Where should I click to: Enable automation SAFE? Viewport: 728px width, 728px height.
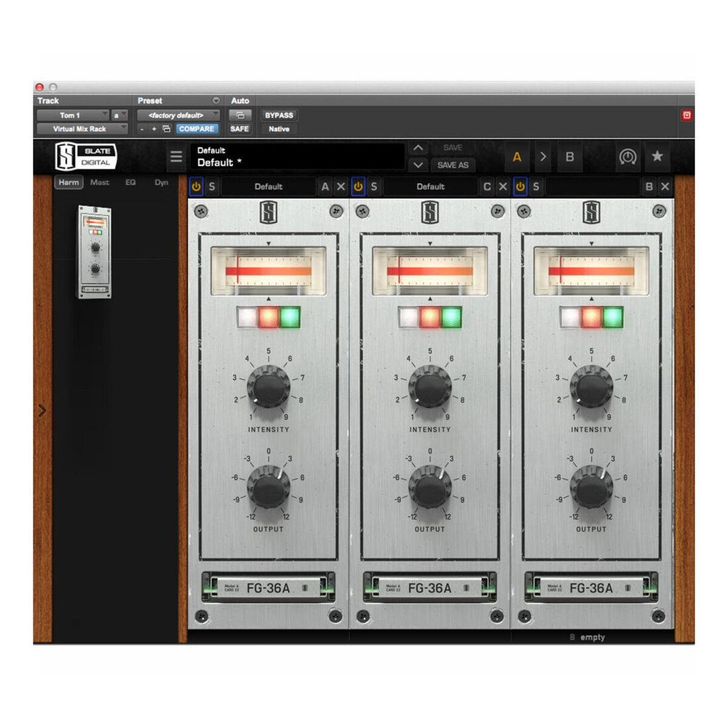point(240,129)
